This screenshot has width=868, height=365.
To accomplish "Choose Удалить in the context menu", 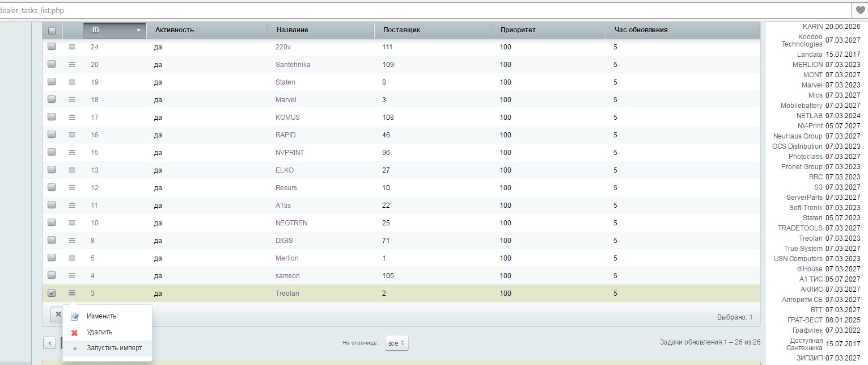I will tap(99, 332).
